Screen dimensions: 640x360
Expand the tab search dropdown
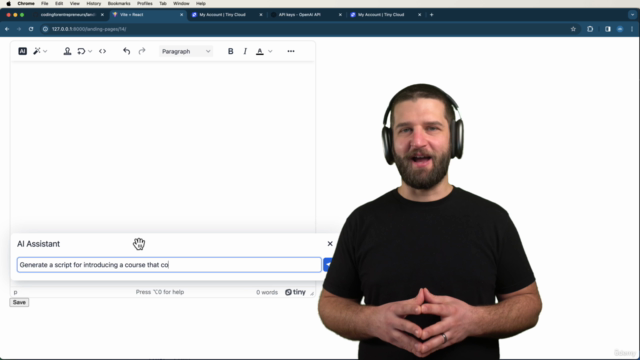pos(632,15)
